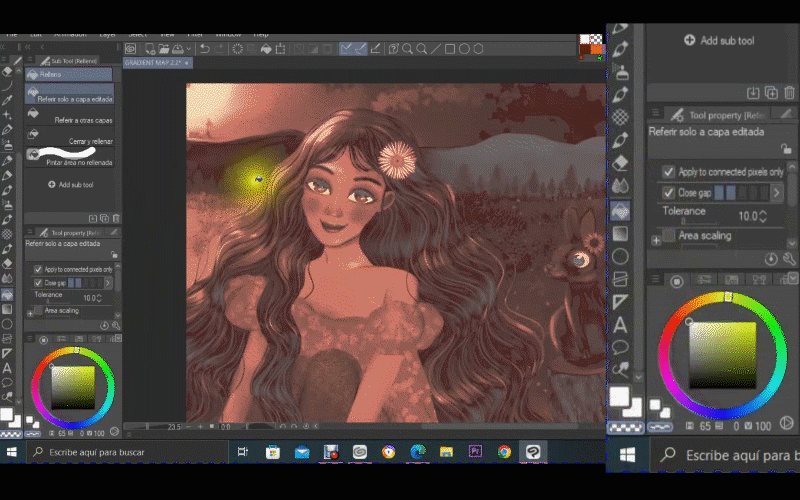800x500 pixels.
Task: Pick the "Pintar área no rellenada" sub tool
Action: pyautogui.click(x=78, y=161)
